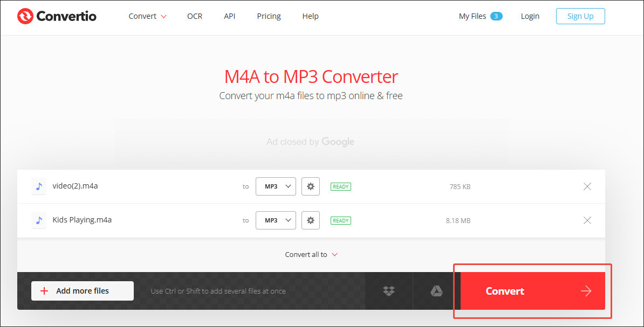Click music note icon for Kids Playing.m4a
This screenshot has height=327, width=644.
coord(39,220)
